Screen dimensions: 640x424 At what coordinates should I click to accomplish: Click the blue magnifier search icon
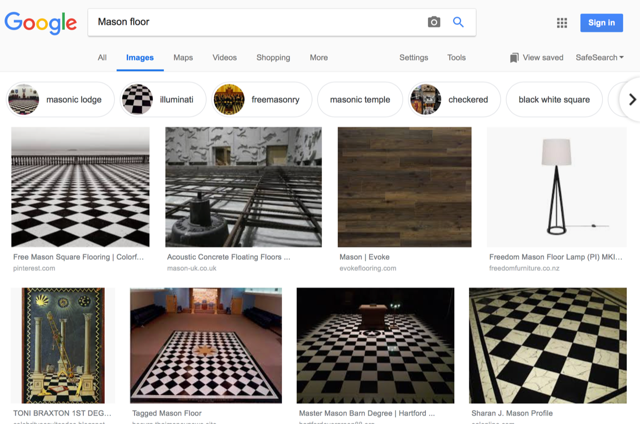click(458, 22)
